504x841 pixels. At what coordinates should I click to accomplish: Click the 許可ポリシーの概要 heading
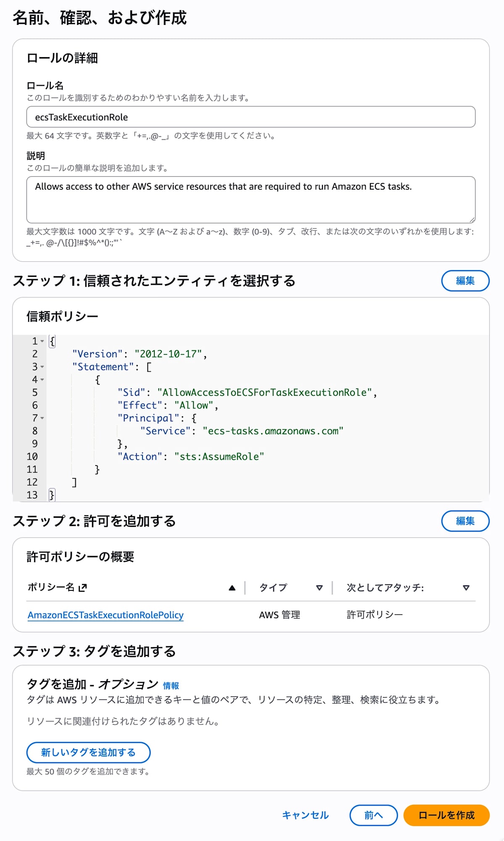[x=80, y=557]
